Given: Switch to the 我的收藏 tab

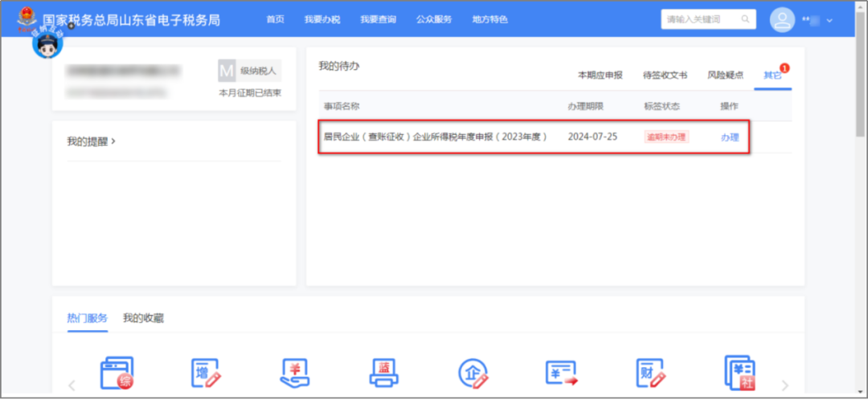Looking at the screenshot, I should click(x=143, y=318).
